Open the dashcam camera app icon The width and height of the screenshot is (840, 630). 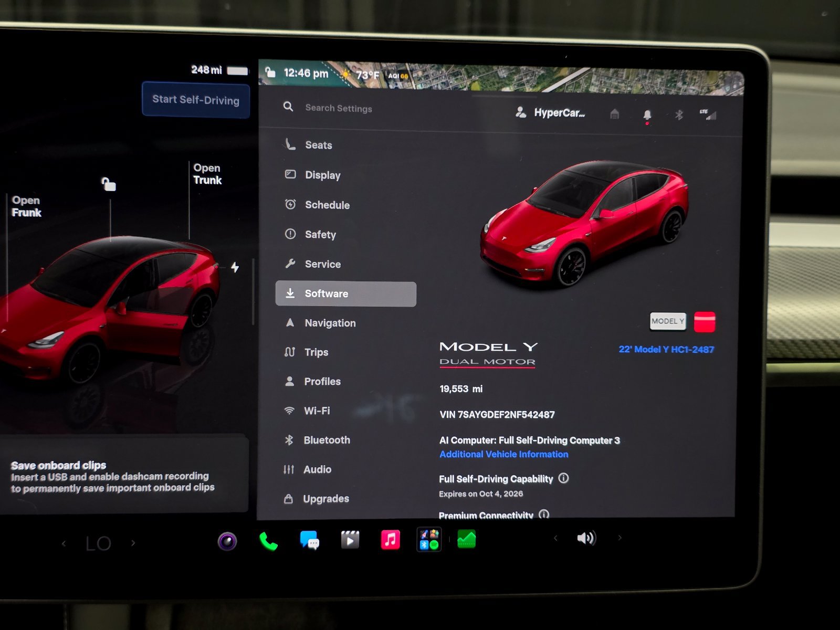(227, 541)
